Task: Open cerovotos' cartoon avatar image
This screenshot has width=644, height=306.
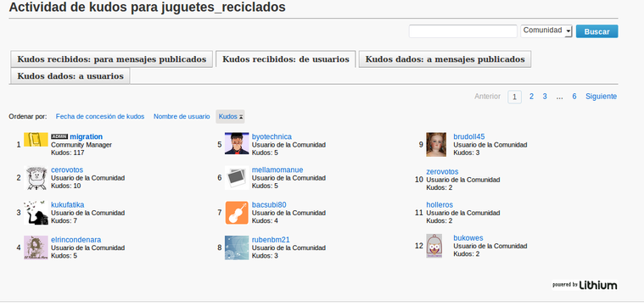Action: pos(36,178)
